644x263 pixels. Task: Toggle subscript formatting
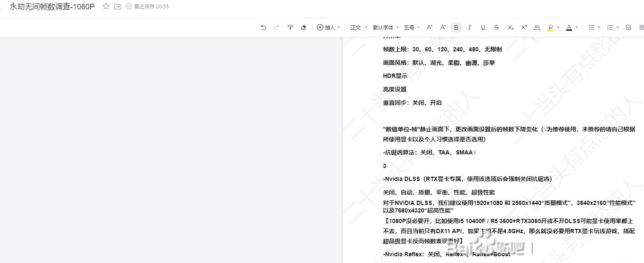[x=510, y=27]
